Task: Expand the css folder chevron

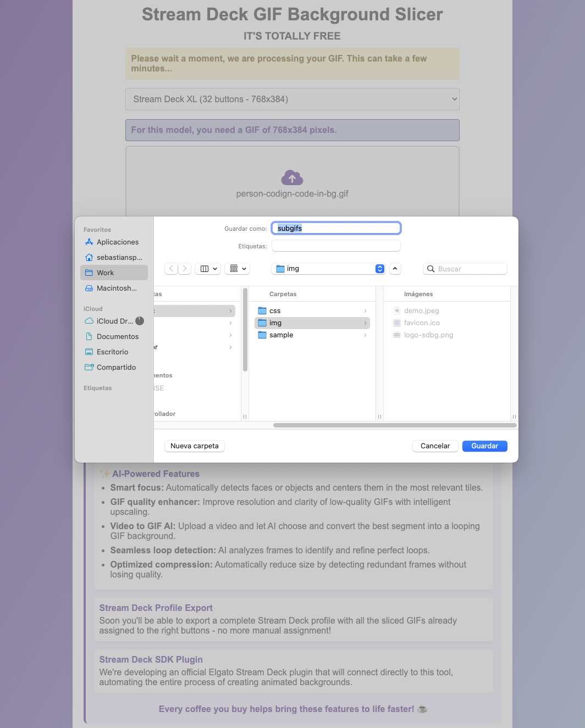Action: (365, 311)
